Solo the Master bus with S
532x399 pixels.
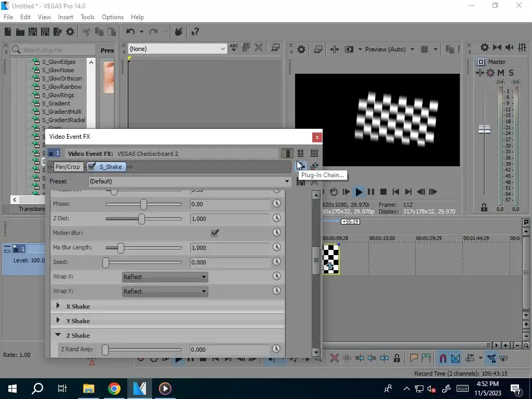[511, 73]
